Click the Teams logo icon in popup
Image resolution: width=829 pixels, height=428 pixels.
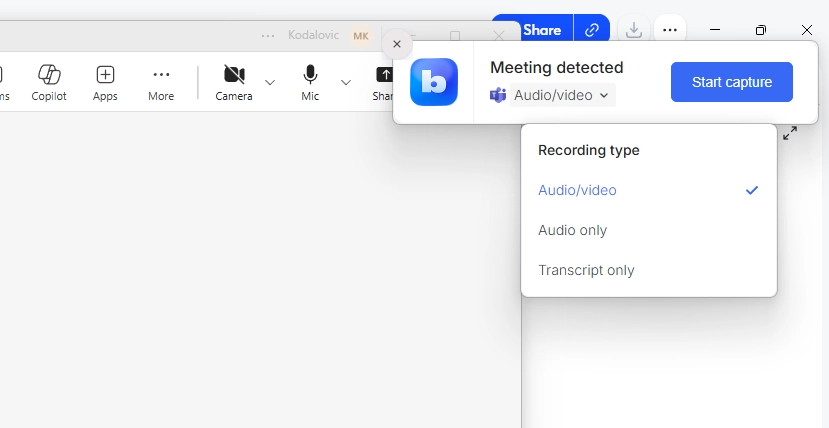(x=498, y=95)
